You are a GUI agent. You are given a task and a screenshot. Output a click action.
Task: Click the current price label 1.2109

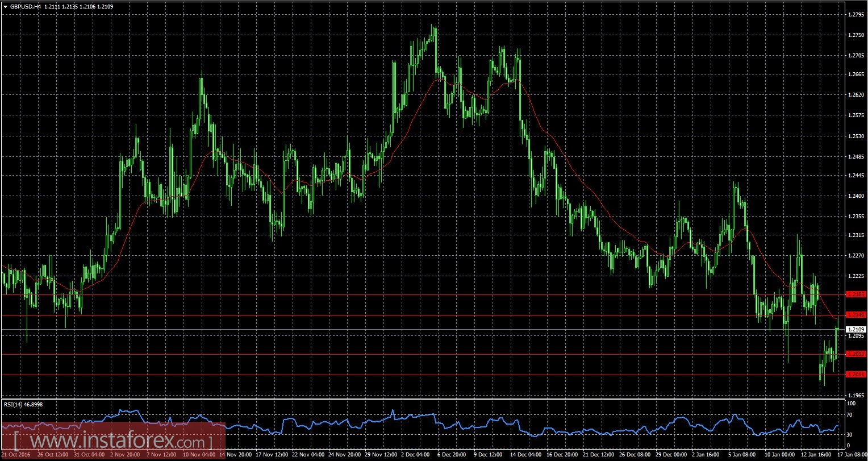click(x=856, y=330)
